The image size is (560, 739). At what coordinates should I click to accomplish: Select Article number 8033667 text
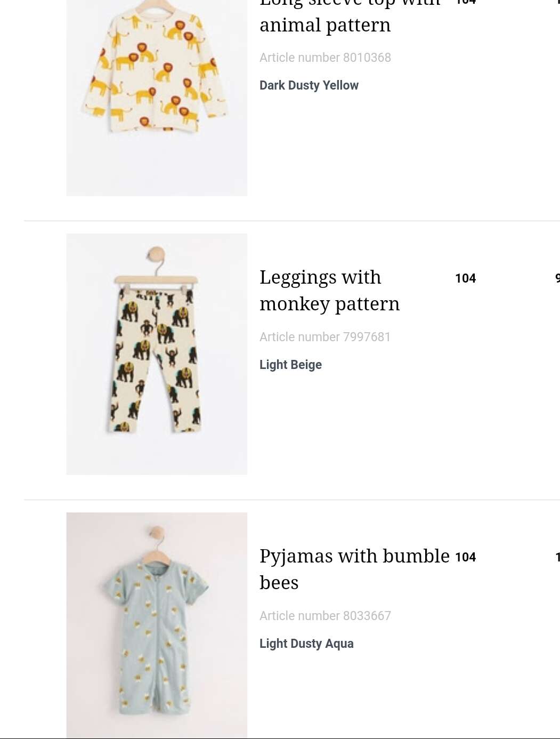(x=325, y=616)
